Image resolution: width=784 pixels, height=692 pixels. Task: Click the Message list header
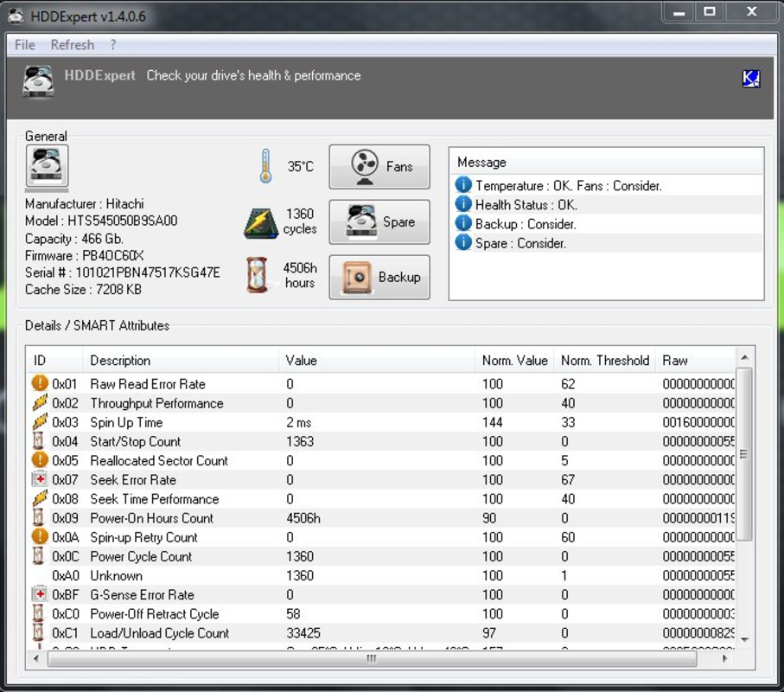tap(607, 162)
